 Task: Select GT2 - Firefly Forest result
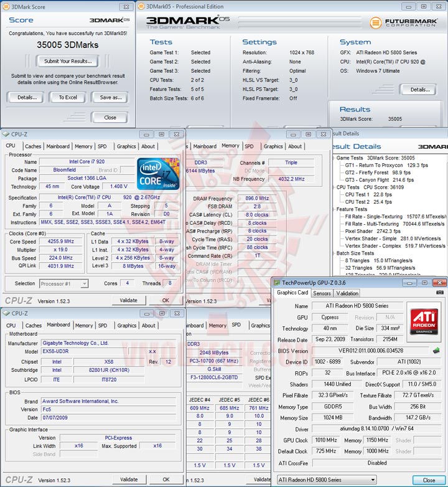[x=378, y=173]
